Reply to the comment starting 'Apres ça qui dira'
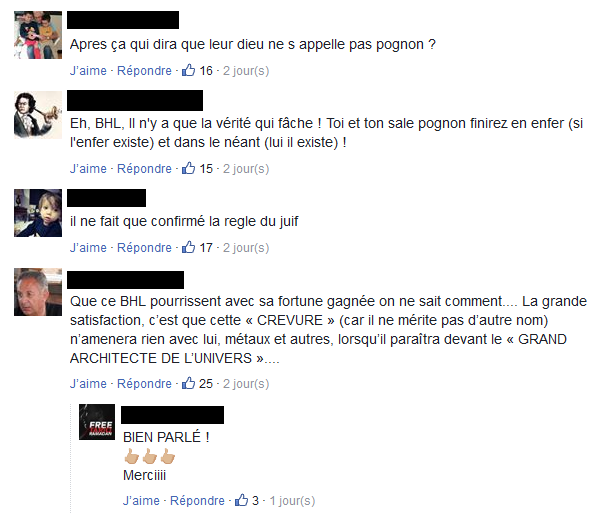The height and width of the screenshot is (513, 613). pyautogui.click(x=144, y=71)
